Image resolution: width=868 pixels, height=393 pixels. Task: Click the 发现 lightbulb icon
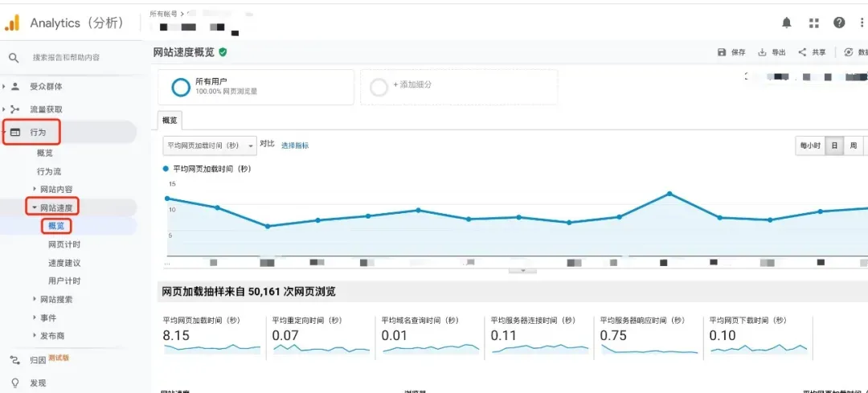[15, 383]
